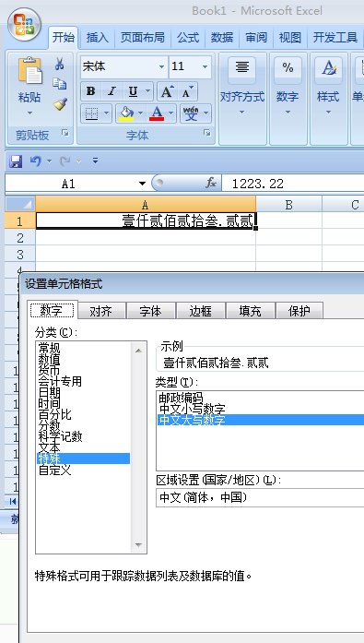
Task: Click the fx insert function button
Action: [x=211, y=184]
